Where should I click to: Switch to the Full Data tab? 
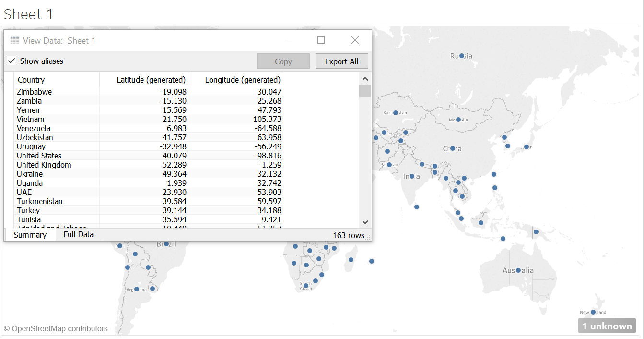78,234
